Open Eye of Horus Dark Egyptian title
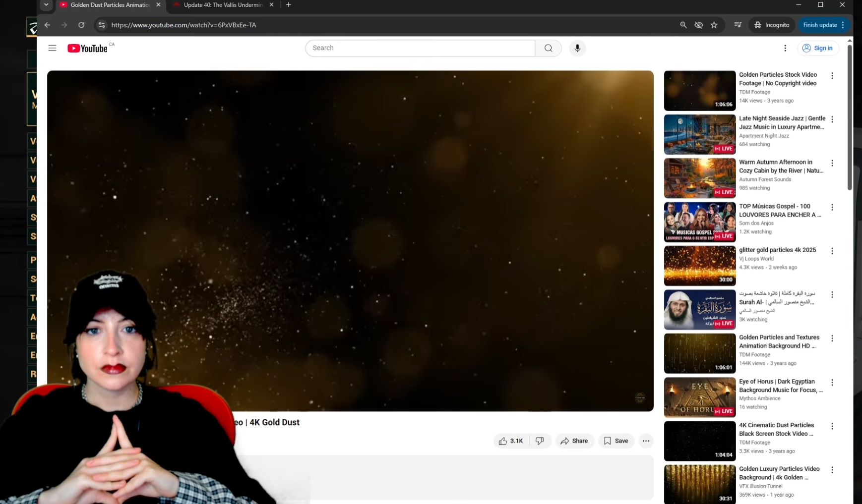Screen dimensions: 862x504 pyautogui.click(x=781, y=386)
